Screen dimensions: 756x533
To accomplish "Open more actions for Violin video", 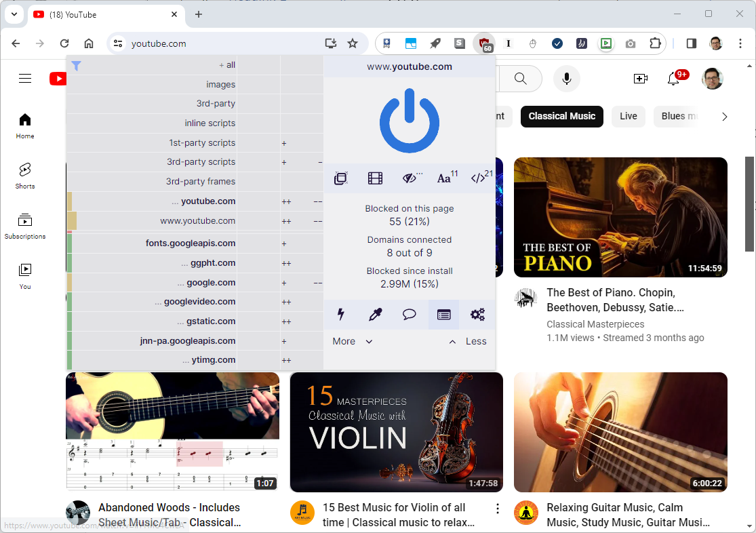I will (497, 509).
